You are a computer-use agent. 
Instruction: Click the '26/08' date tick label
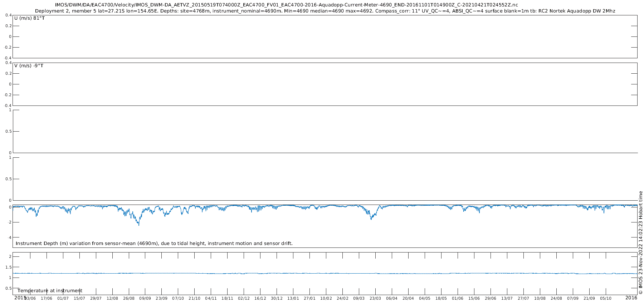coord(129,298)
